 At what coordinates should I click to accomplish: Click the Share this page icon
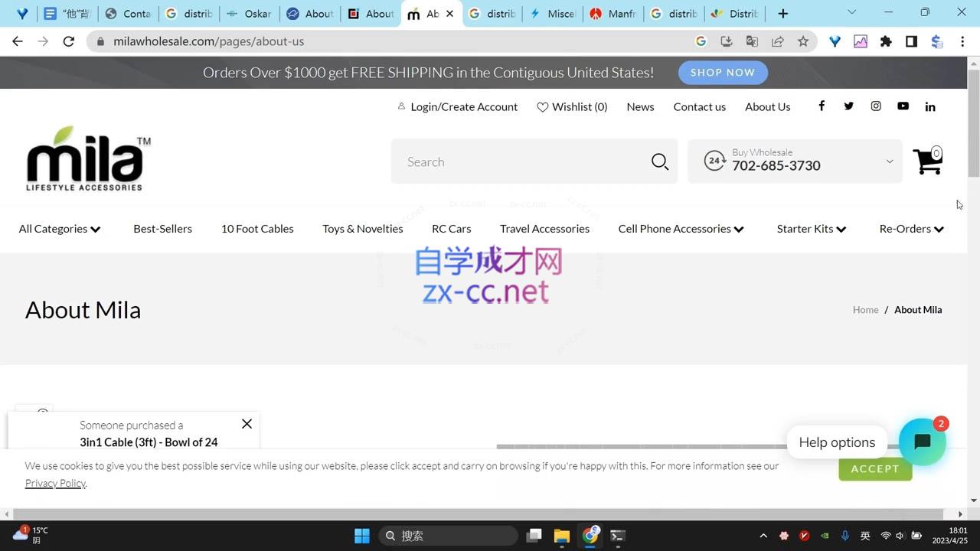pos(778,41)
